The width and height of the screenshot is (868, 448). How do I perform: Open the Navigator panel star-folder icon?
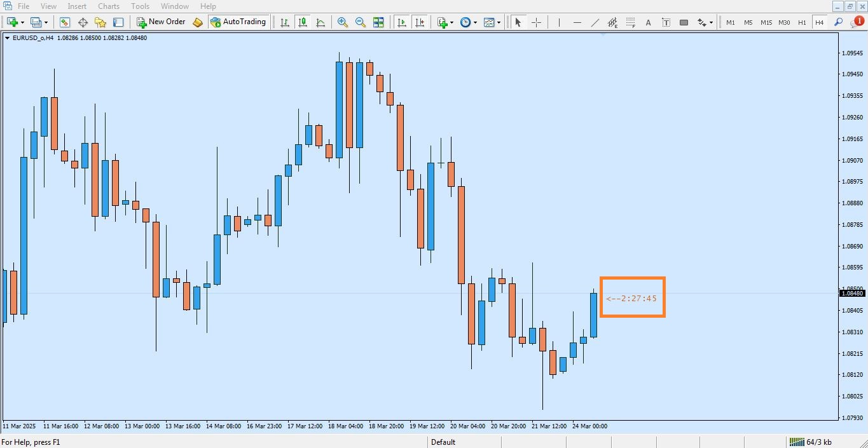pos(100,22)
